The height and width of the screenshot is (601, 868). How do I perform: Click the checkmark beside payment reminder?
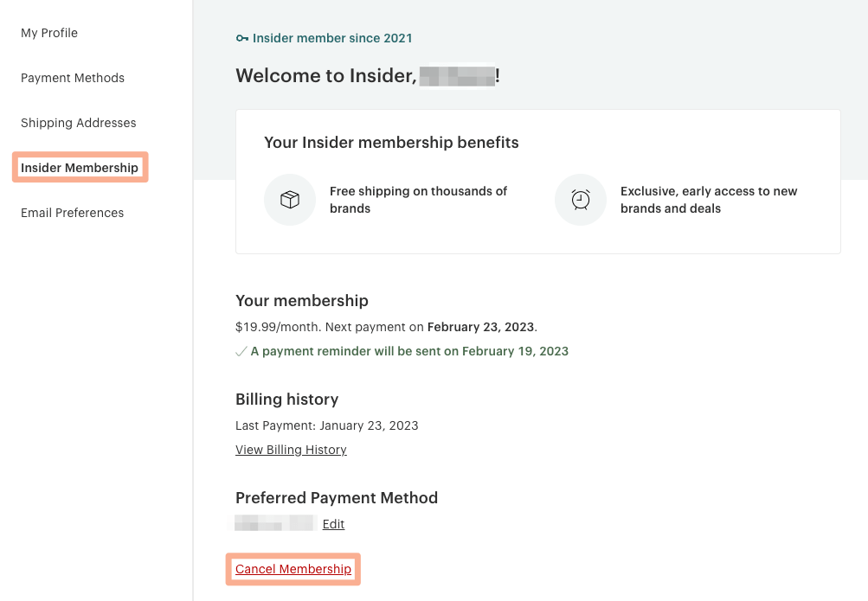pyautogui.click(x=241, y=352)
